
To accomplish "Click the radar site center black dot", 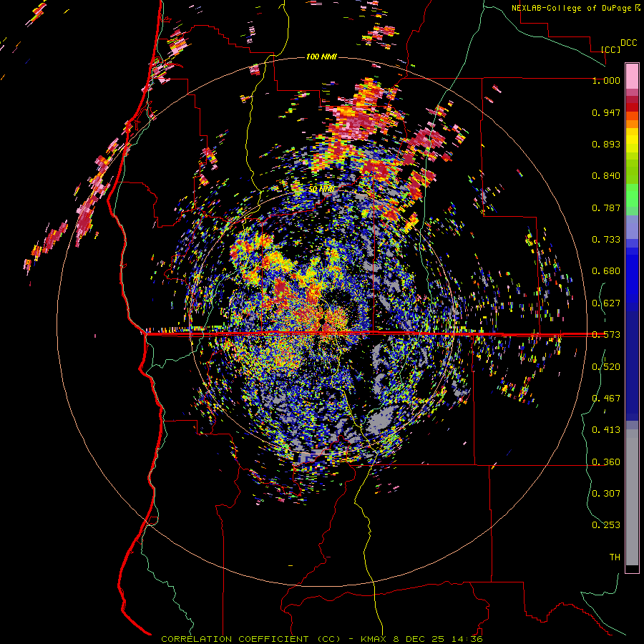I will coord(323,321).
